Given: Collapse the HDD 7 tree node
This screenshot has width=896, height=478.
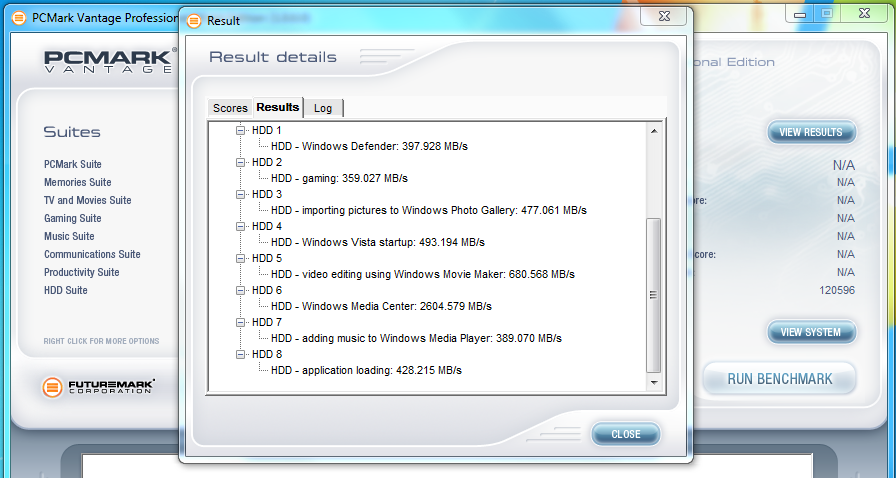Looking at the screenshot, I should click(x=241, y=322).
